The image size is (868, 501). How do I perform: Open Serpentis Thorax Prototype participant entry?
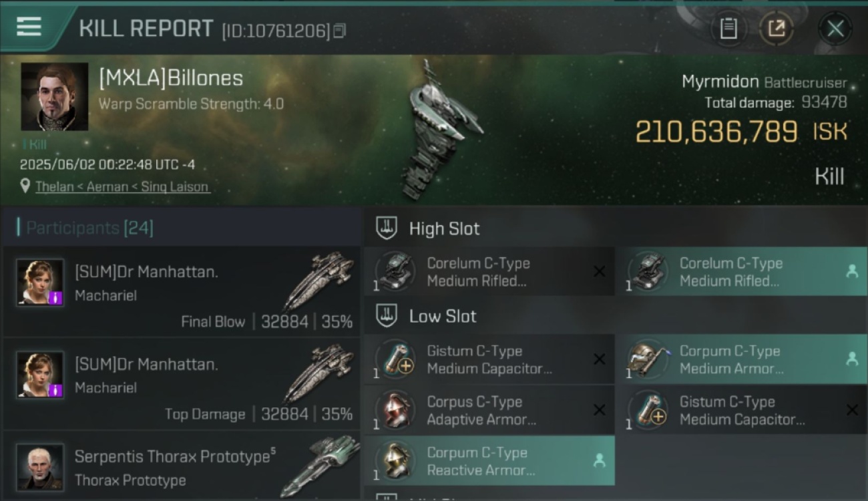(182, 466)
